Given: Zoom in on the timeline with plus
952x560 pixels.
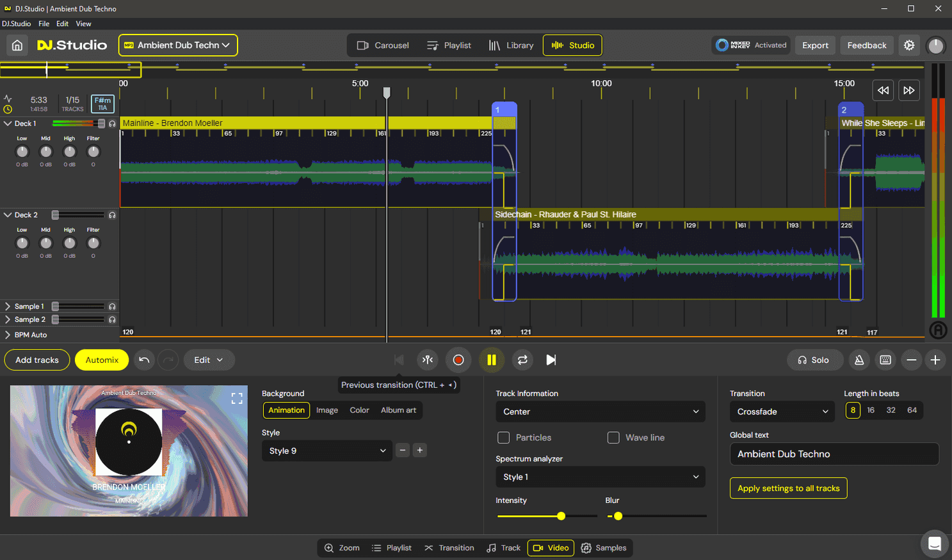Looking at the screenshot, I should [935, 360].
